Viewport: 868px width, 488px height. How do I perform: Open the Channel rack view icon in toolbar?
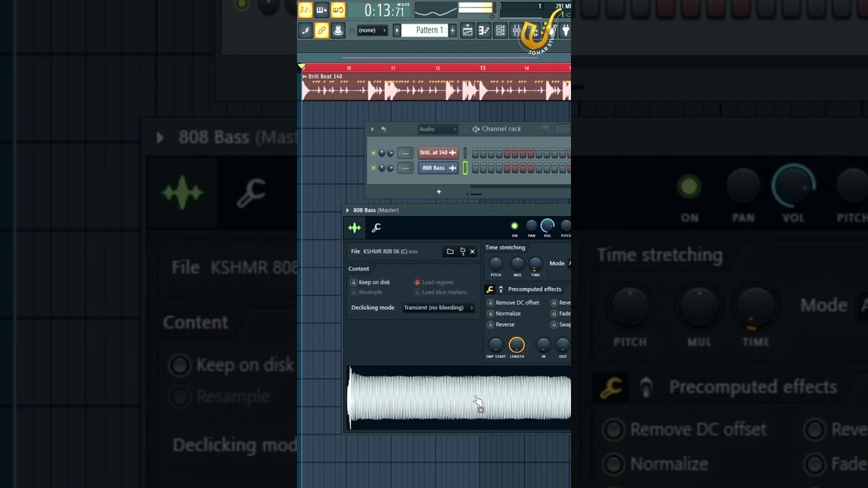point(500,30)
